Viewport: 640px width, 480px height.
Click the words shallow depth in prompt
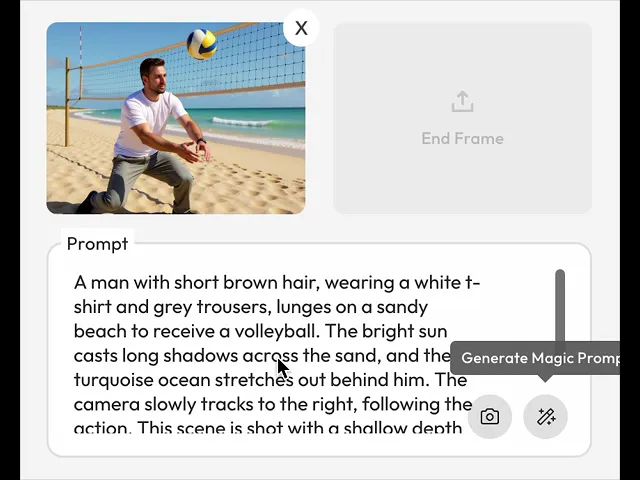tap(402, 428)
